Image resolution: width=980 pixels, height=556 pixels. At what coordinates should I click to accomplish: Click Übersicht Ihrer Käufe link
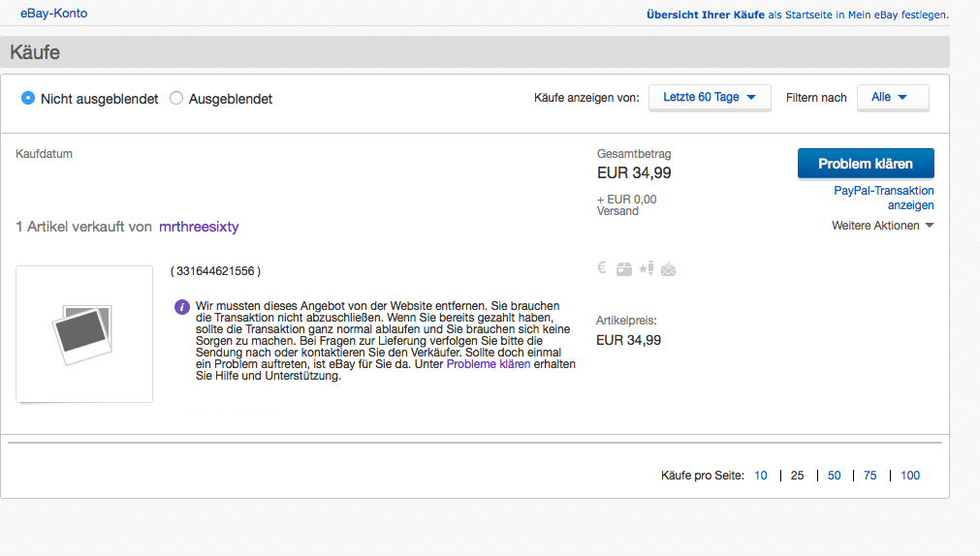click(705, 15)
